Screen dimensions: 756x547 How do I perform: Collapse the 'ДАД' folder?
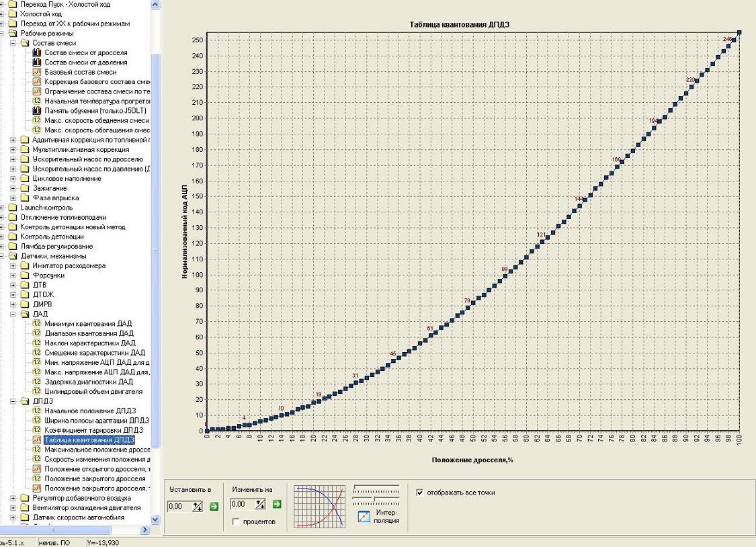[14, 314]
